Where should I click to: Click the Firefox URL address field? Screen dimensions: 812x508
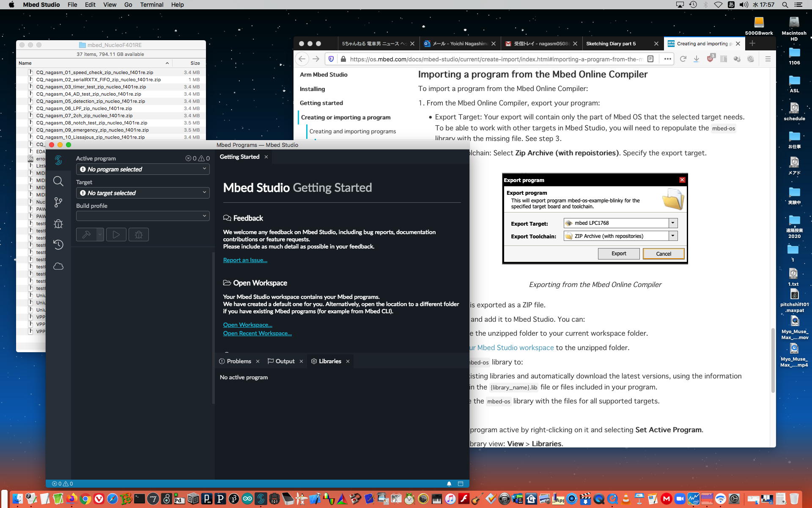(495, 59)
